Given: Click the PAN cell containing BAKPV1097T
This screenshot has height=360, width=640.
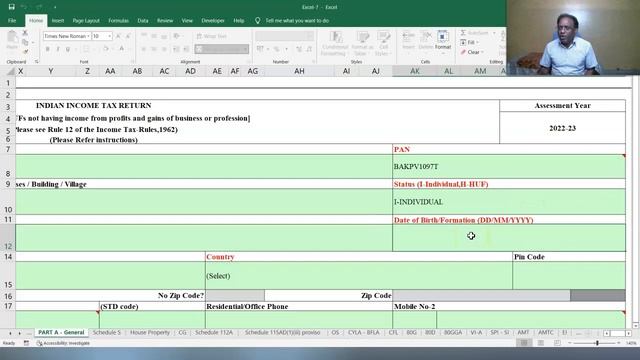Looking at the screenshot, I should [509, 167].
